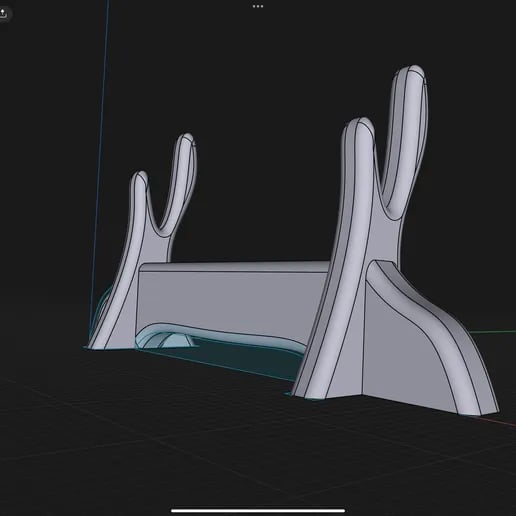
Task: Open the three-dot multitasking menu
Action: (x=258, y=6)
